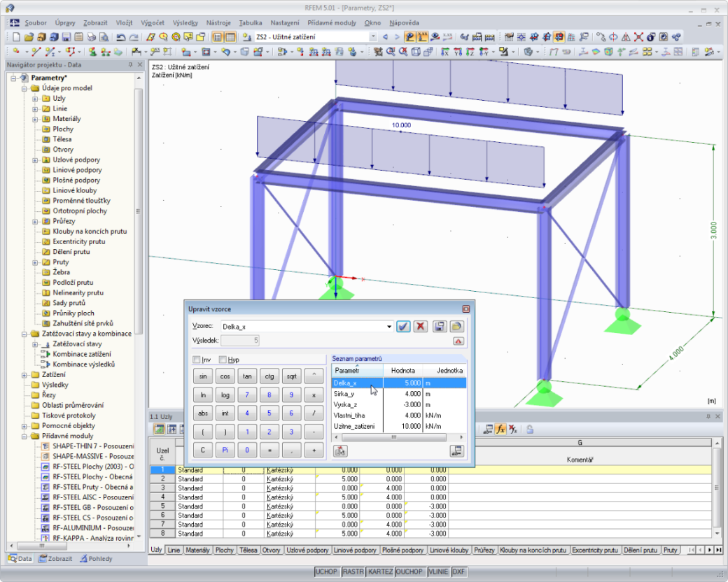The image size is (728, 582).
Task: Click the view in X direction icon
Action: (445, 52)
